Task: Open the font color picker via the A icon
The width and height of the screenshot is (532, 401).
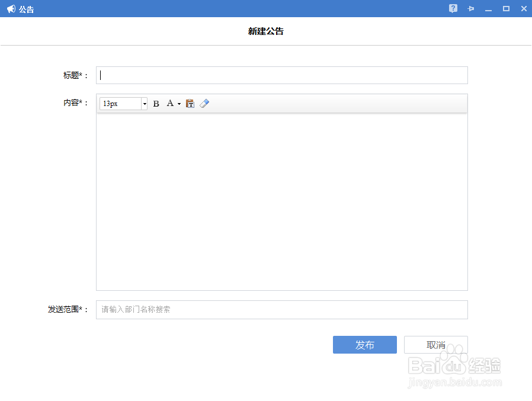Action: (x=169, y=103)
